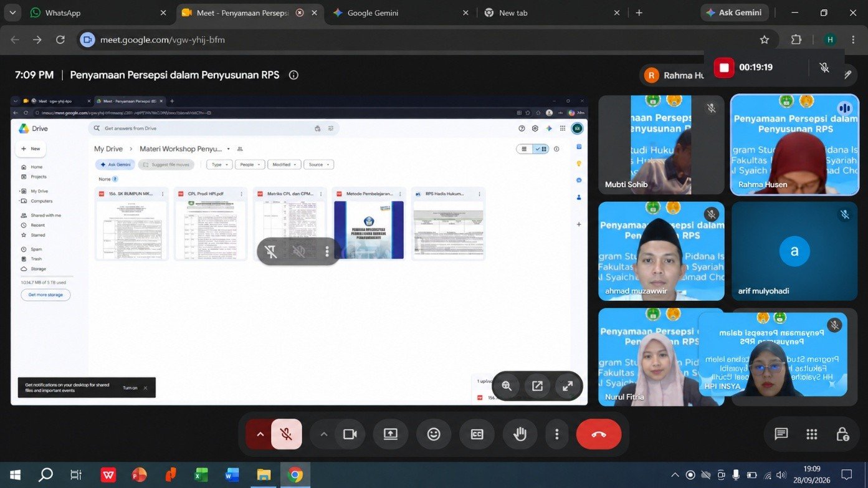Show meeting details info icon

pyautogui.click(x=293, y=75)
